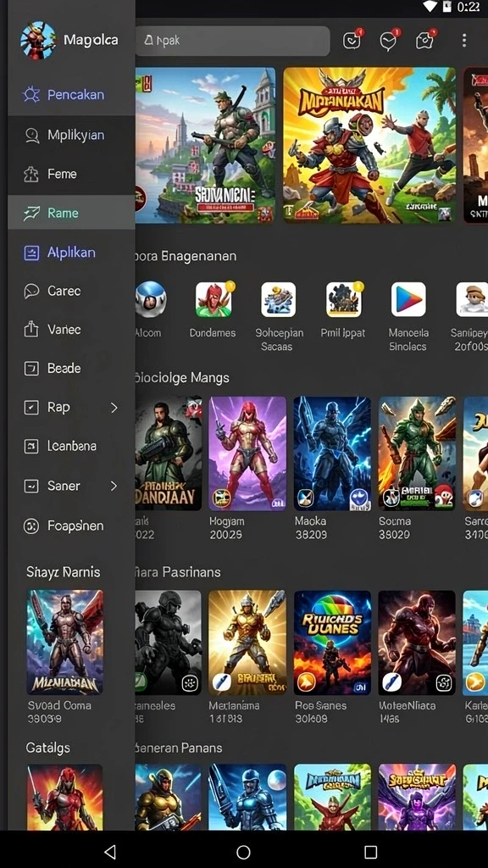Screen dimensions: 488x868
Task: Click the search input field
Action: coord(232,41)
